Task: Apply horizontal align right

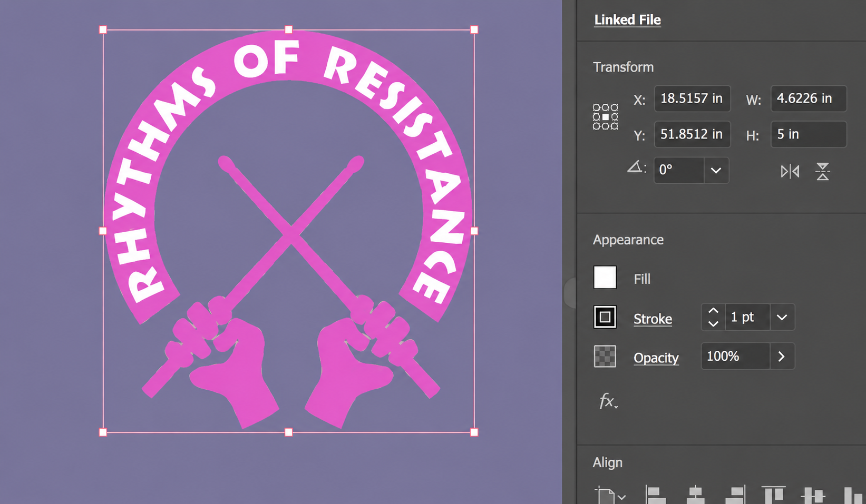Action: (735, 495)
